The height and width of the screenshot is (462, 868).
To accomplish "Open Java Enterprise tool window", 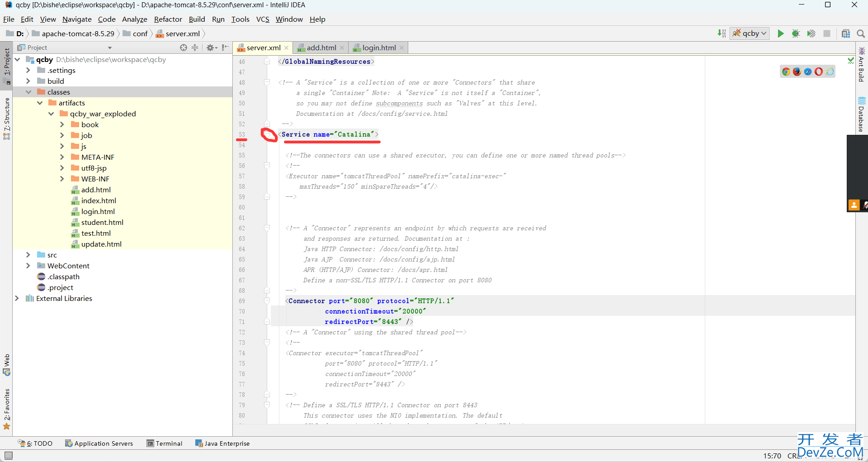I will (x=222, y=443).
